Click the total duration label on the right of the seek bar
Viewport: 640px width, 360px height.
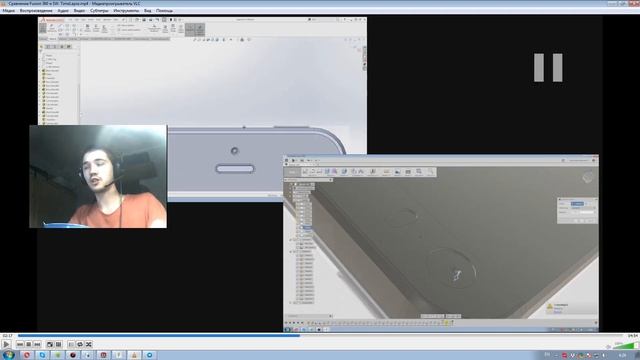pyautogui.click(x=632, y=336)
